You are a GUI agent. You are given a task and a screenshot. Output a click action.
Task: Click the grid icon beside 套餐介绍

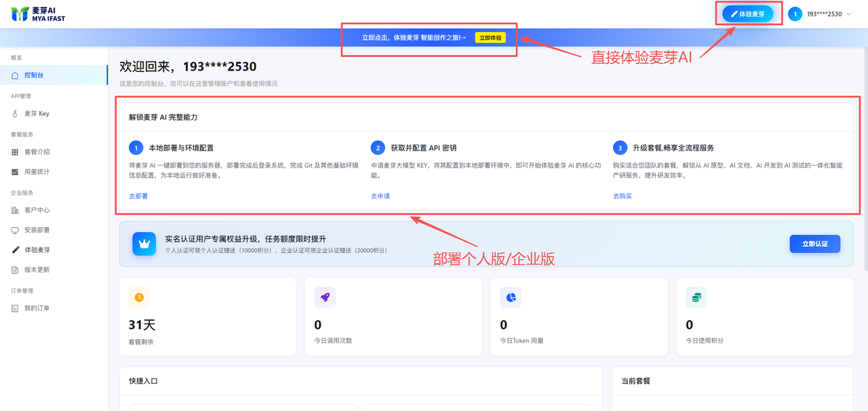15,153
